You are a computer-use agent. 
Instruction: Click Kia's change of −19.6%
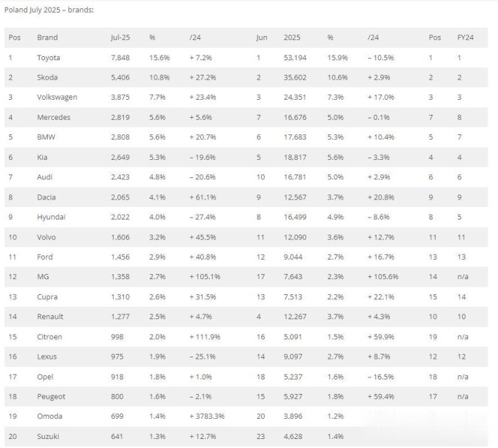tap(203, 157)
